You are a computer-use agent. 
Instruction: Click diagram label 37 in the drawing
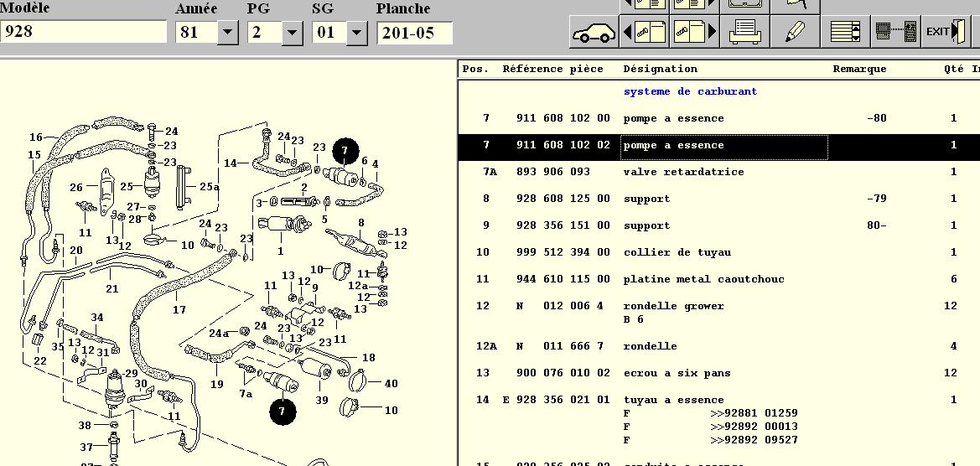(x=87, y=448)
